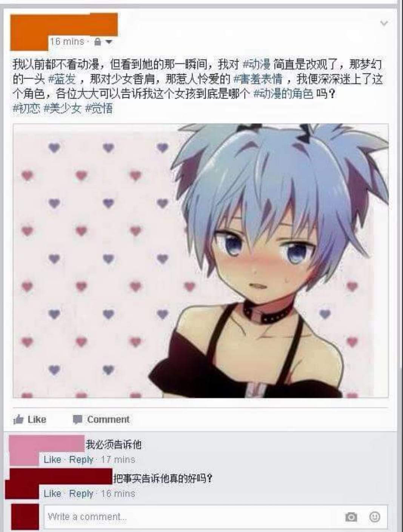Reply to the second comment

81,494
